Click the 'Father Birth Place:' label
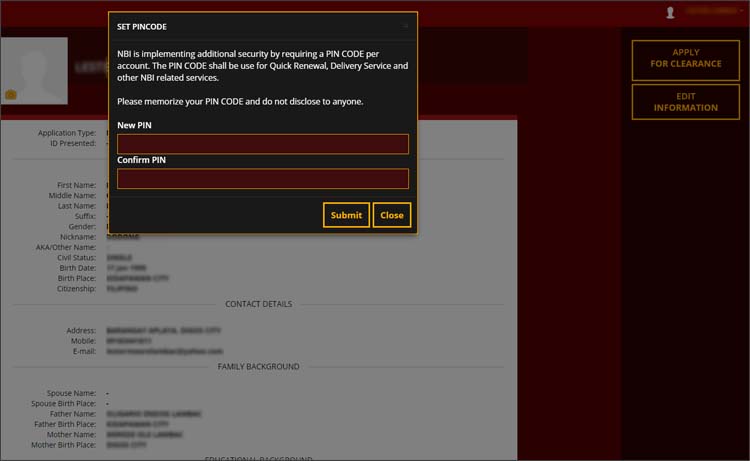 click(65, 424)
